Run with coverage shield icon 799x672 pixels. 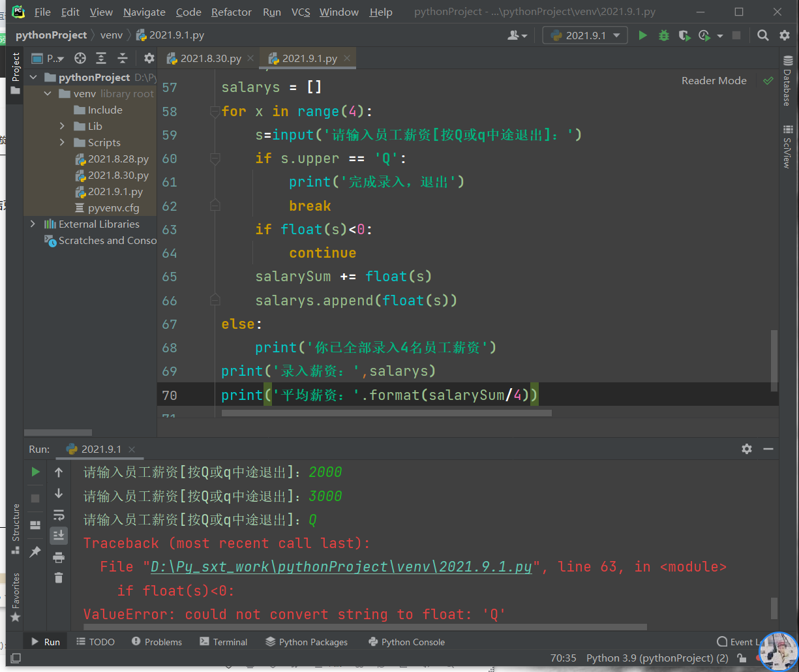(684, 35)
